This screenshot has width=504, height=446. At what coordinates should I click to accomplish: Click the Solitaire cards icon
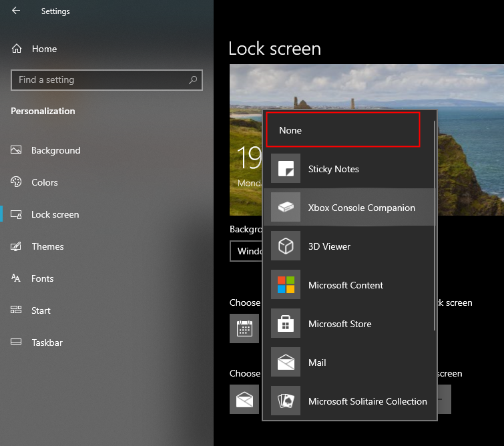pos(286,401)
